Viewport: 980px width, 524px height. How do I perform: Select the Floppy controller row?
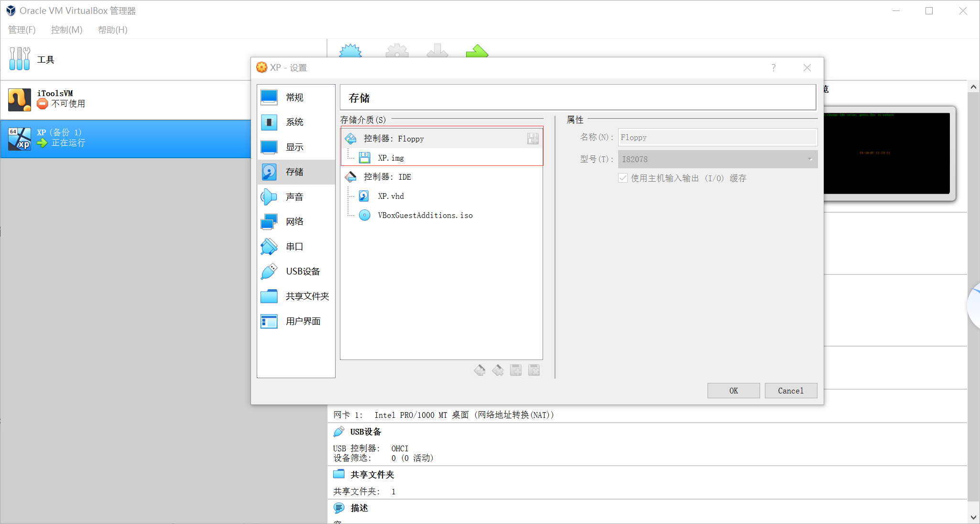click(442, 139)
